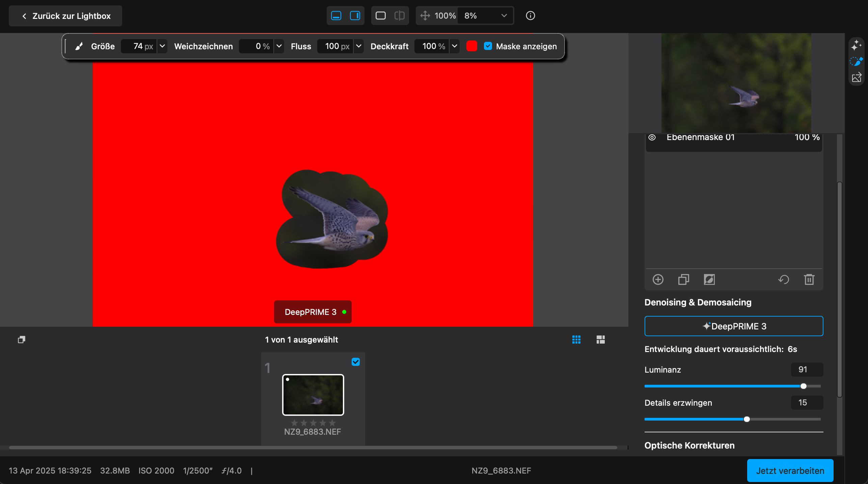Select the local adjustments brush icon in sidebar
868x484 pixels.
point(856,61)
